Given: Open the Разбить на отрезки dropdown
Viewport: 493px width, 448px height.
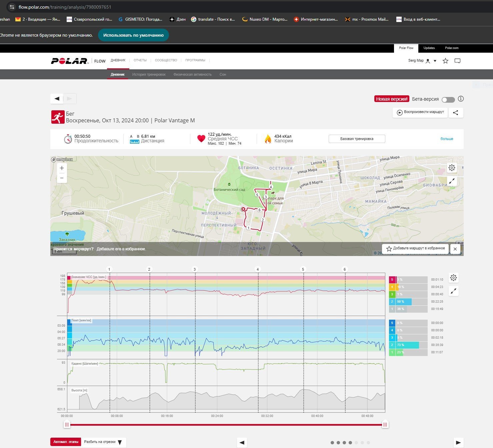Looking at the screenshot, I should pyautogui.click(x=104, y=442).
